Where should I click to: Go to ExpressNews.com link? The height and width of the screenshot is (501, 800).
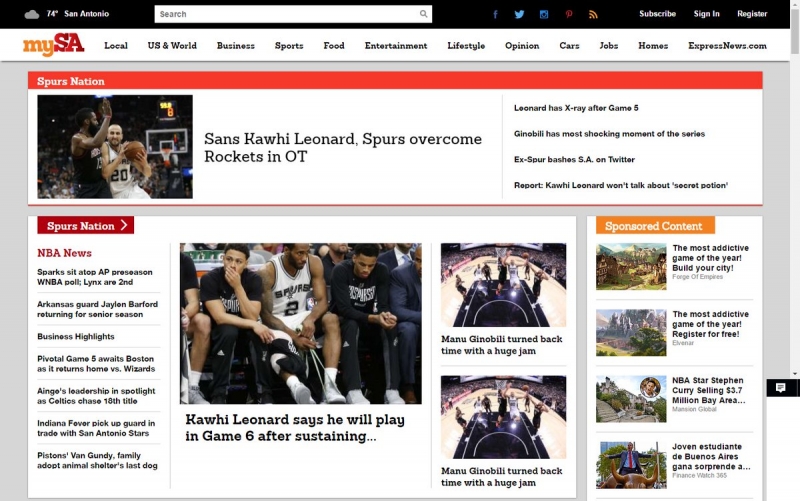point(727,45)
